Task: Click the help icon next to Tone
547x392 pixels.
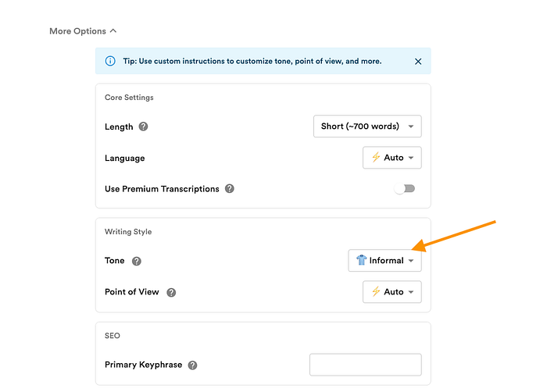Action: coord(137,261)
